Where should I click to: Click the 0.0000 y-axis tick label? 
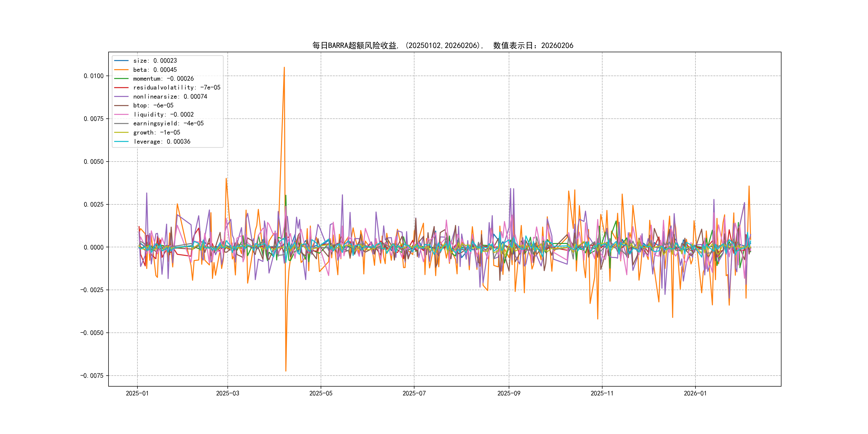pyautogui.click(x=93, y=247)
